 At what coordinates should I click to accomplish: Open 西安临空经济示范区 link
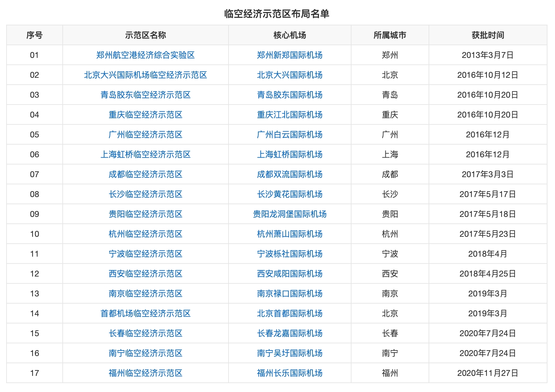coord(146,274)
